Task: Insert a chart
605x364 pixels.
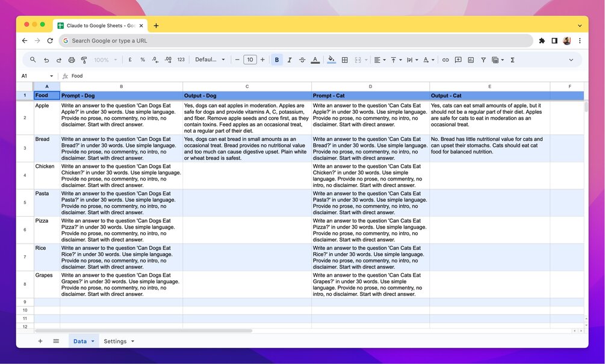Action: pos(471,60)
